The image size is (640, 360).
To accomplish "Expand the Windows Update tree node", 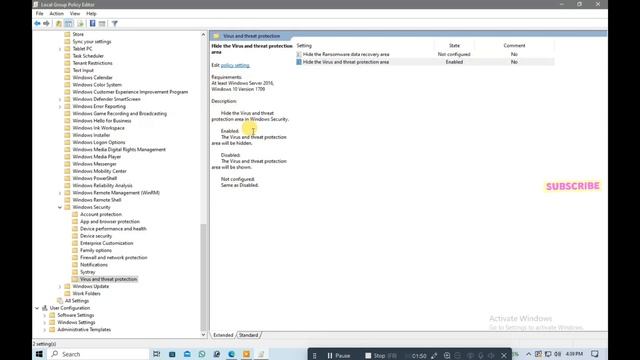I will click(x=60, y=287).
